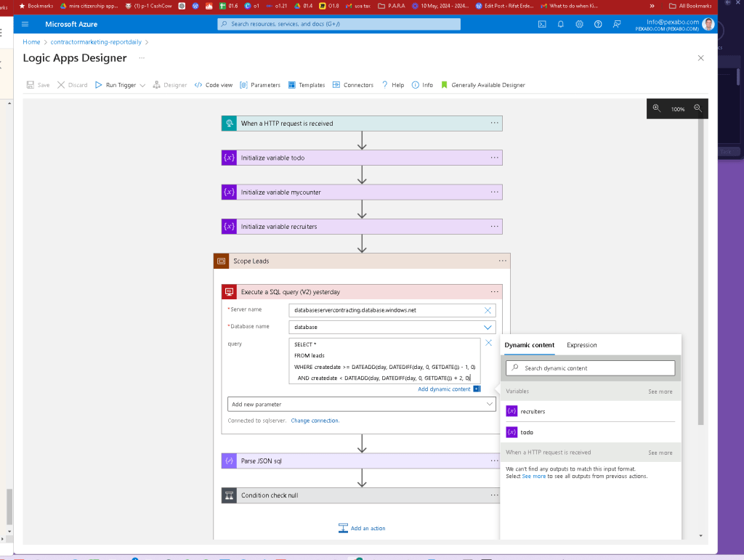744x560 pixels.
Task: Insert the todo variable
Action: pyautogui.click(x=590, y=432)
